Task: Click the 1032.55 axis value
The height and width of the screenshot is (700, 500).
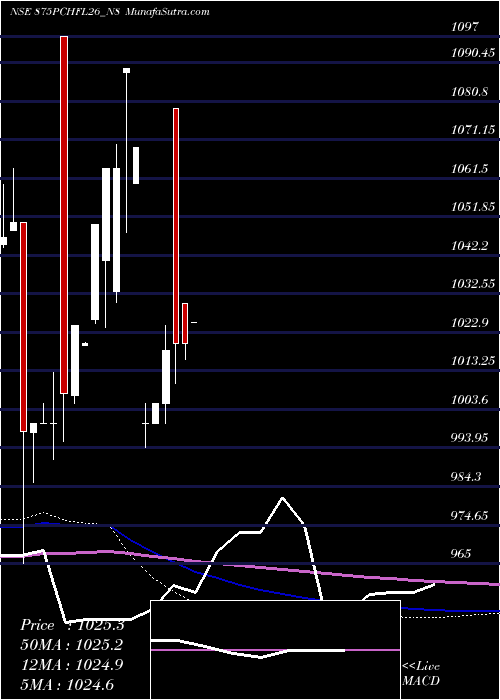Action: click(473, 284)
